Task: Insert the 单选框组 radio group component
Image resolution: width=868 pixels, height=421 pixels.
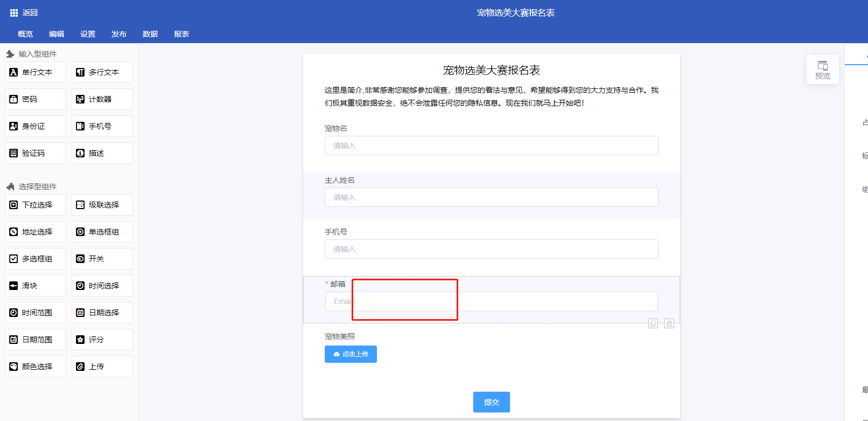Action: click(x=102, y=232)
